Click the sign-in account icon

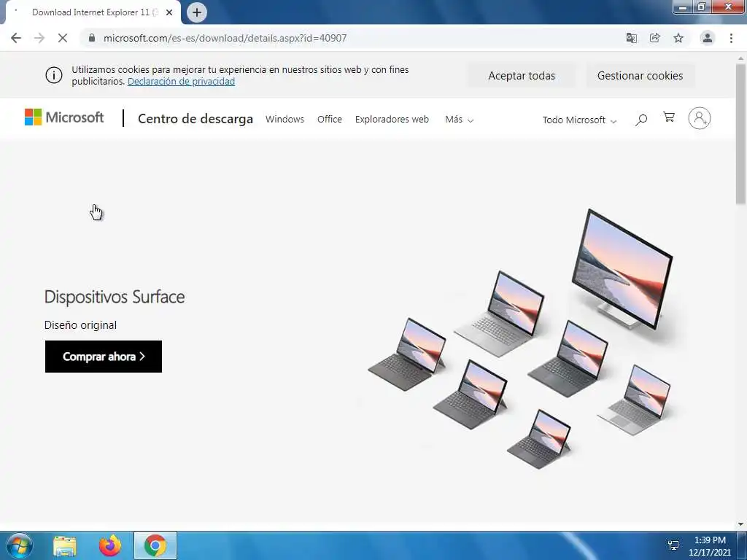point(700,118)
